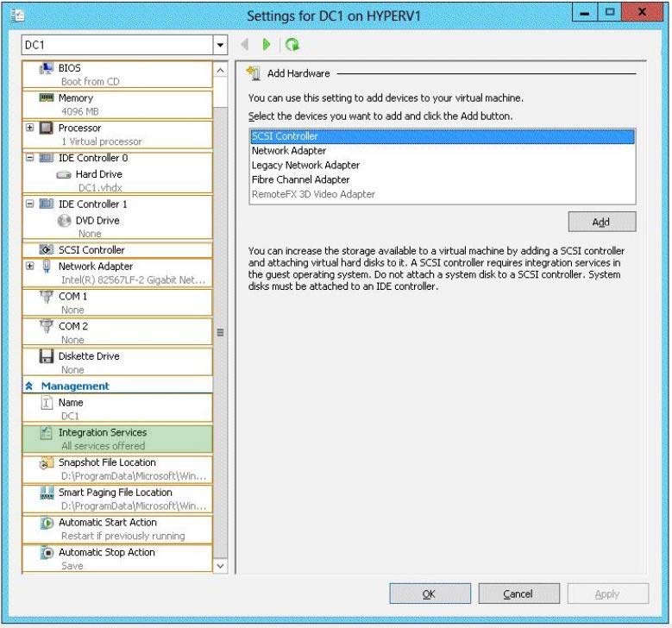The width and height of the screenshot is (672, 628).
Task: Close the settings window
Action: point(642,12)
